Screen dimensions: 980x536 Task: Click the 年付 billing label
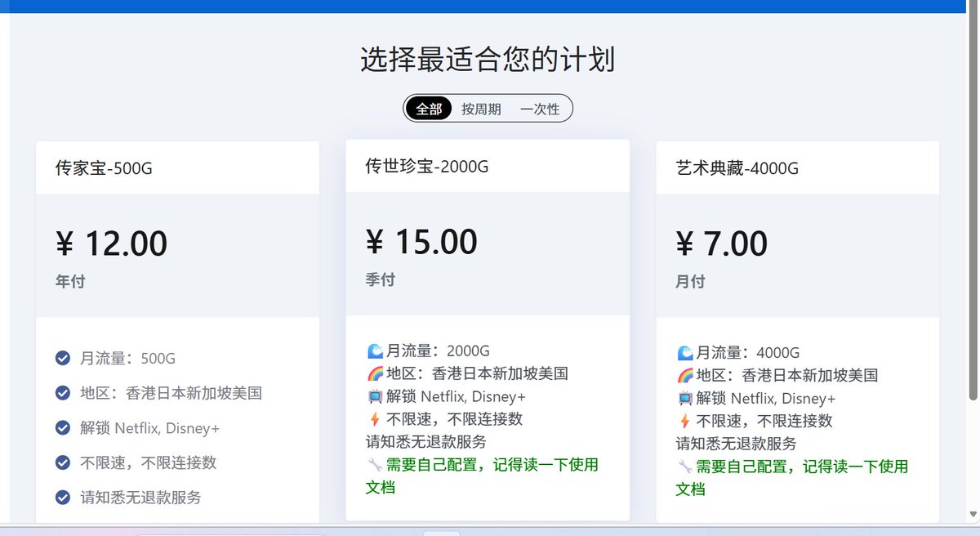click(70, 282)
